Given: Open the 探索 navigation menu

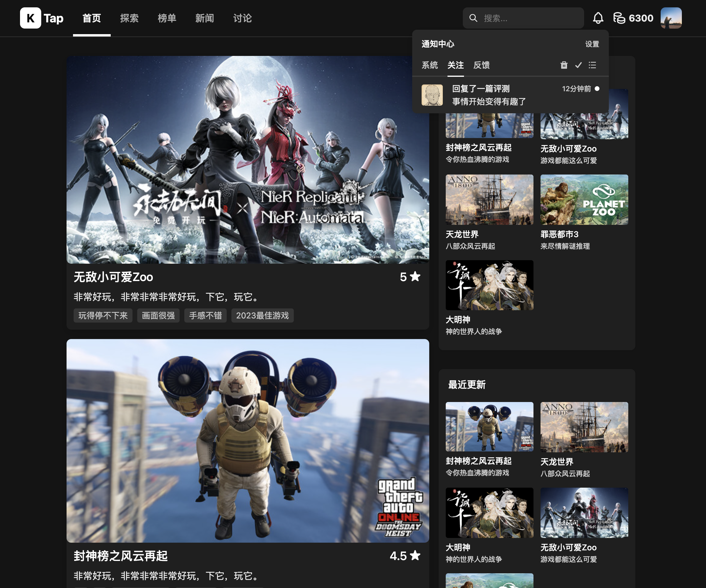Looking at the screenshot, I should 130,18.
